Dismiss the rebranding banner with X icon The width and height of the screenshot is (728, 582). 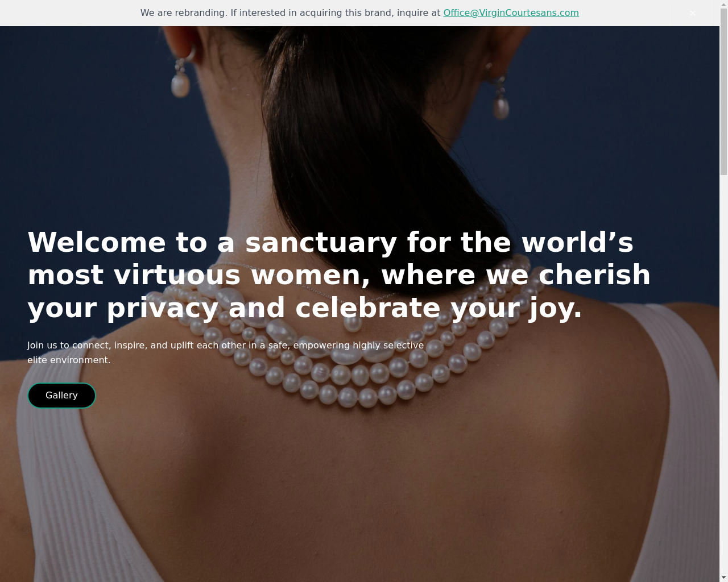(692, 13)
